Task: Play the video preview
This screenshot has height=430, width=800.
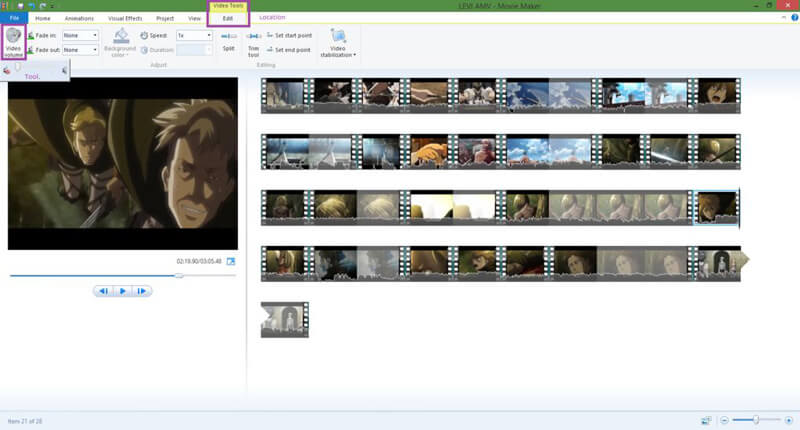Action: coord(122,291)
